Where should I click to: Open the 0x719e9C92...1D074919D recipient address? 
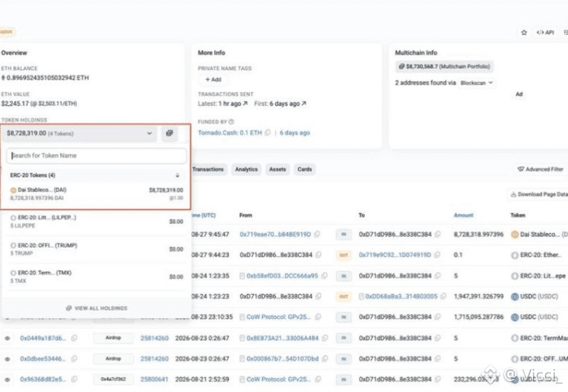(x=395, y=255)
